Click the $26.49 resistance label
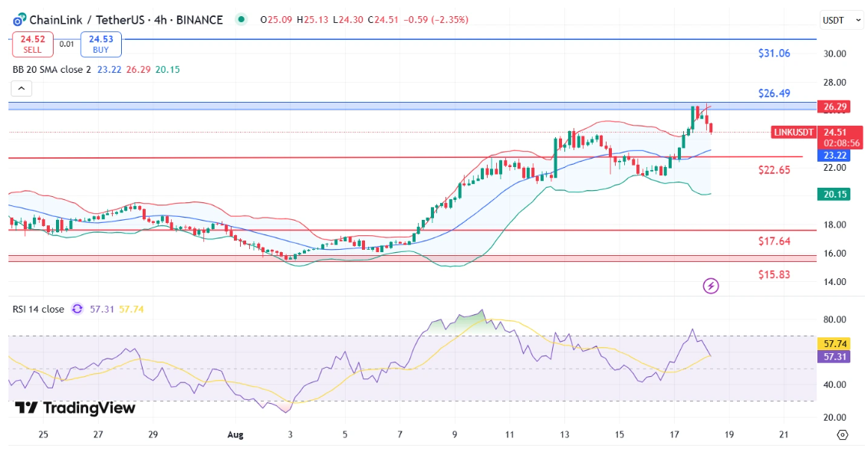This screenshot has width=868, height=449. [x=774, y=93]
